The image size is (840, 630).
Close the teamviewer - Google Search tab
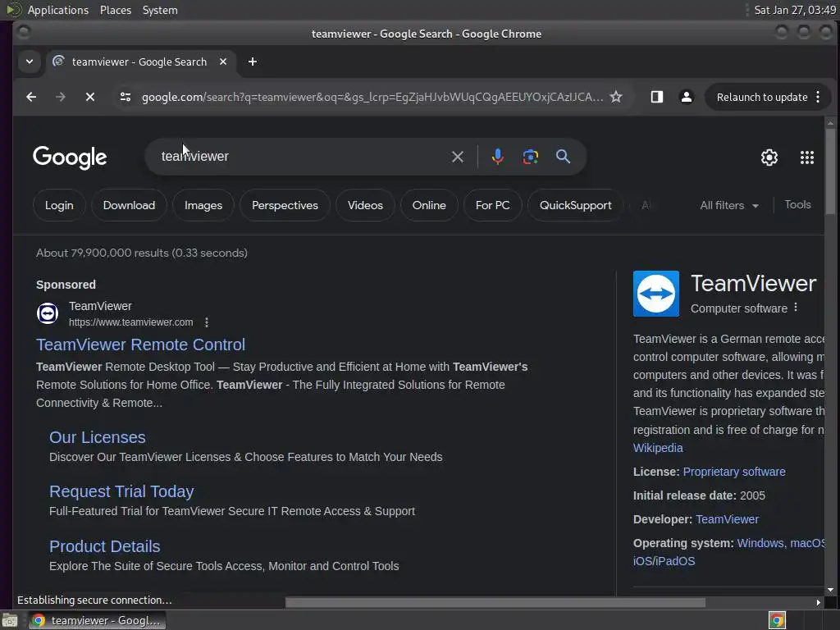point(223,62)
